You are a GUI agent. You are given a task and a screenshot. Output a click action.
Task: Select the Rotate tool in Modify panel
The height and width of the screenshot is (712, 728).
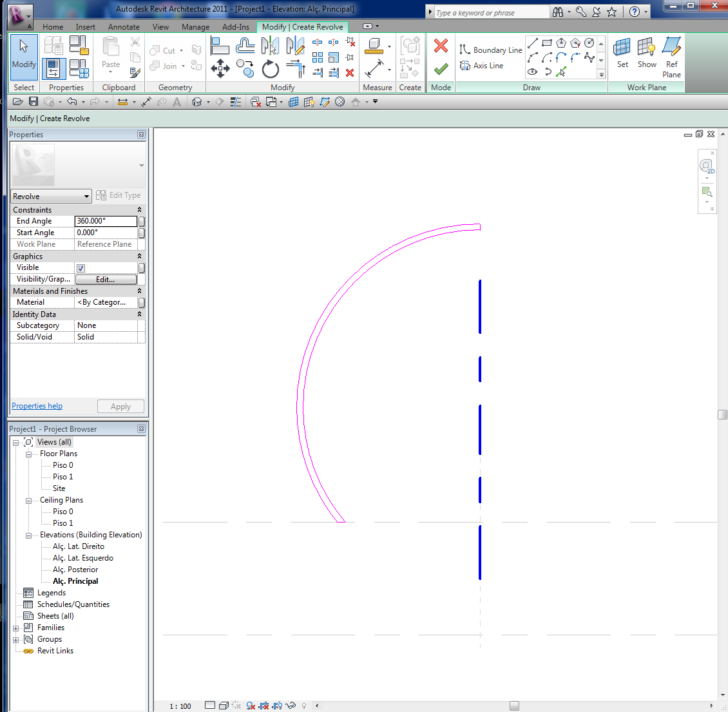[271, 69]
